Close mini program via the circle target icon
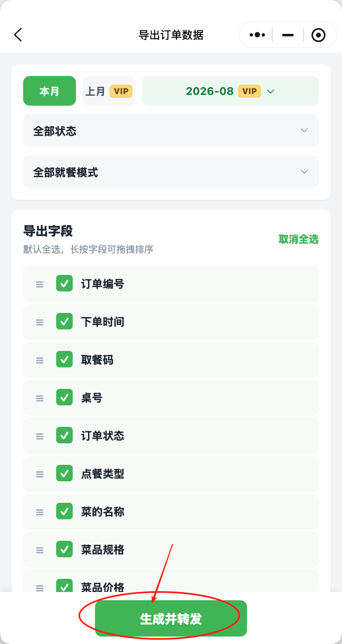Screen dimensions: 342x644 click(318, 35)
